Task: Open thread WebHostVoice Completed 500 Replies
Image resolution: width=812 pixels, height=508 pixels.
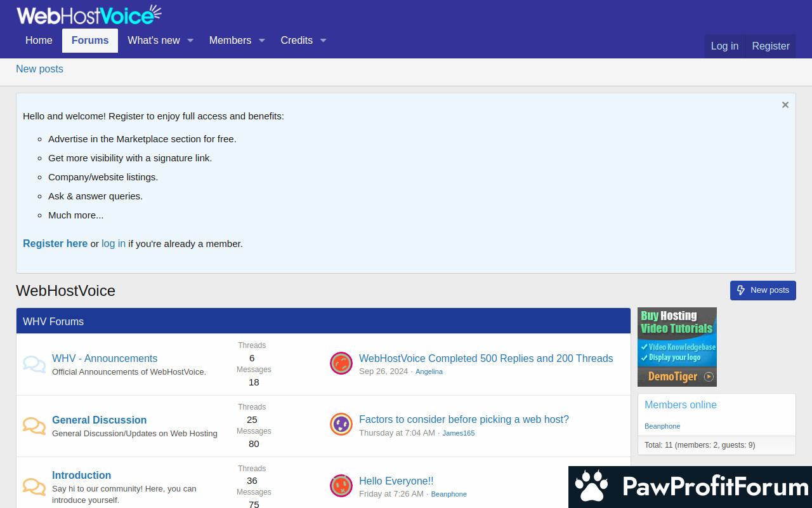Action: [486, 358]
